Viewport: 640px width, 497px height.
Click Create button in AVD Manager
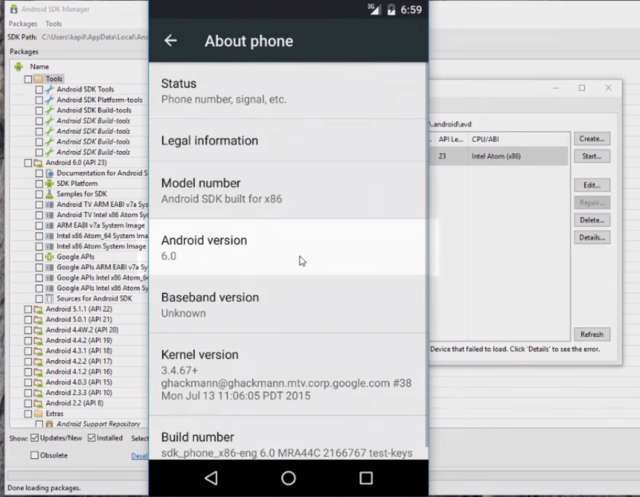pyautogui.click(x=592, y=139)
